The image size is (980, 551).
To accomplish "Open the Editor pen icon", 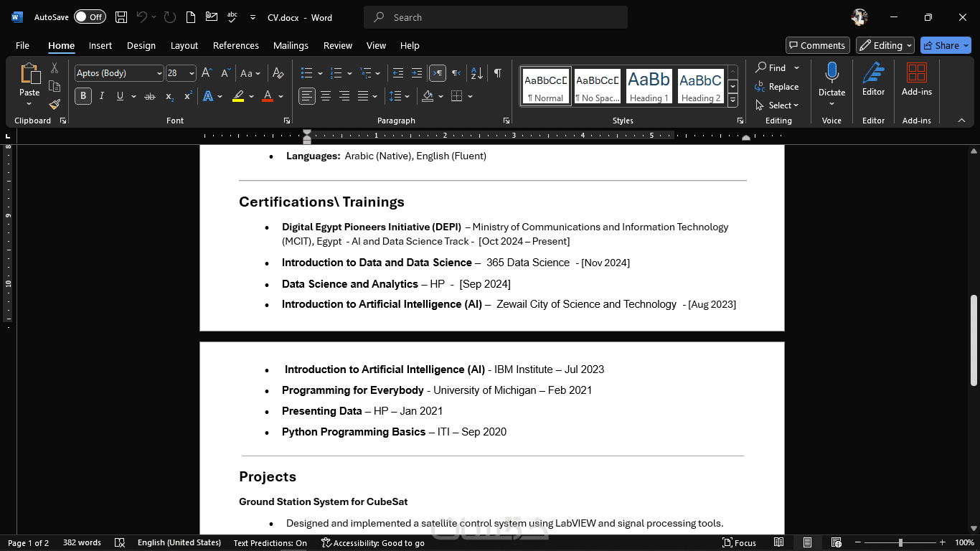I will [x=873, y=79].
